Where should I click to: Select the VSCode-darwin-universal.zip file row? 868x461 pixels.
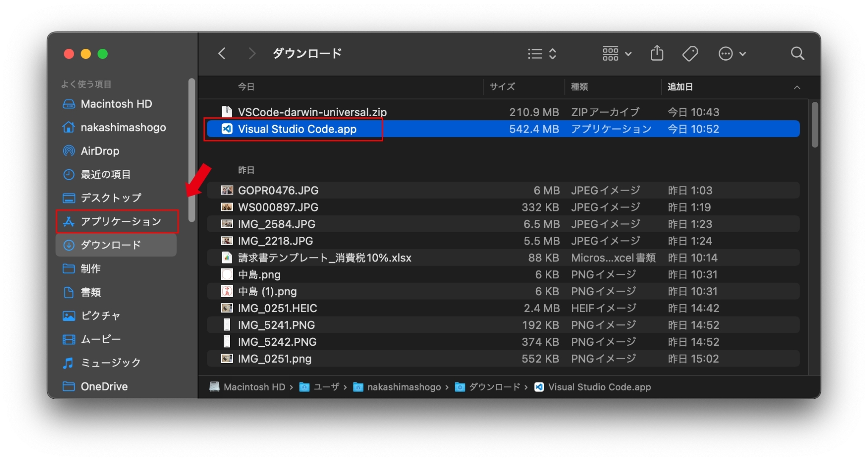tap(312, 112)
